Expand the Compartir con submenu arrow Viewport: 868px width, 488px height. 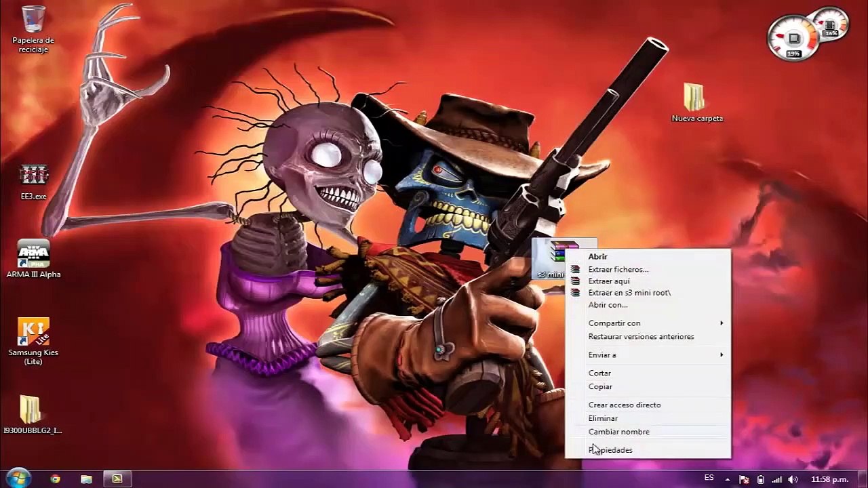point(722,323)
